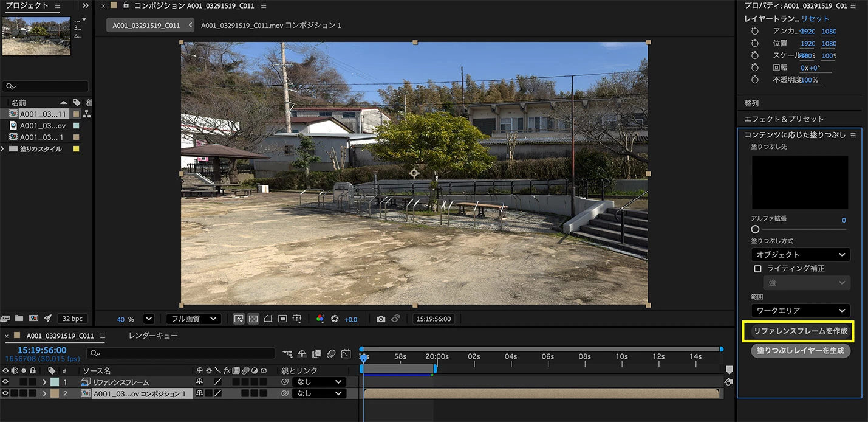The height and width of the screenshot is (422, 868).
Task: Open the 塗りつぶし方式 オブジェクト dropdown
Action: tap(801, 254)
